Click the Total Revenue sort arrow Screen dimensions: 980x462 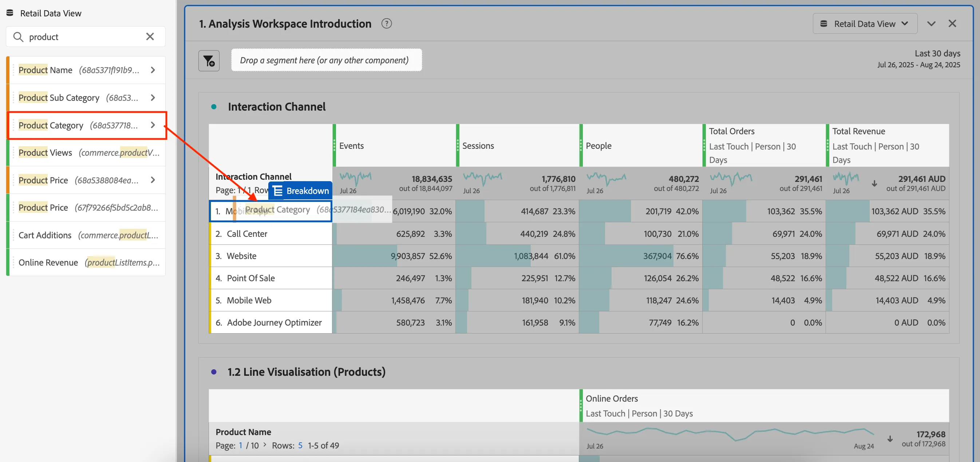click(x=874, y=183)
